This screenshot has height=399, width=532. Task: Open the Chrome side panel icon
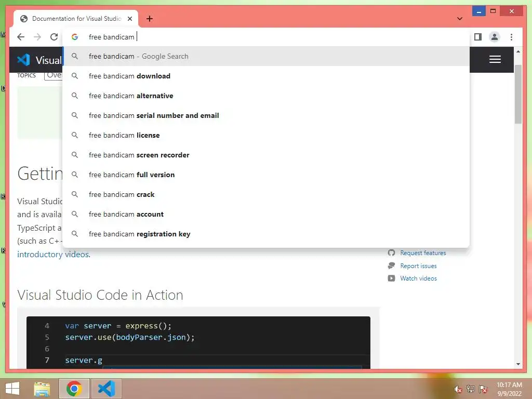pyautogui.click(x=478, y=37)
